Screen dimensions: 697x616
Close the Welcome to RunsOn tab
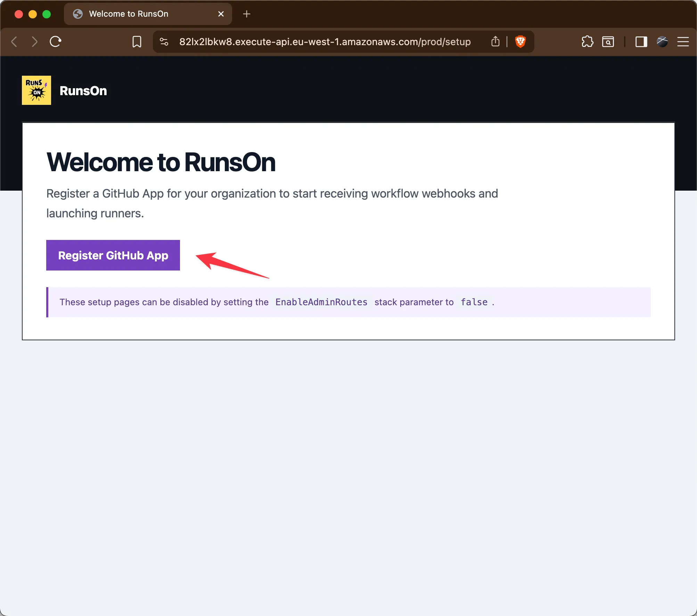[221, 14]
